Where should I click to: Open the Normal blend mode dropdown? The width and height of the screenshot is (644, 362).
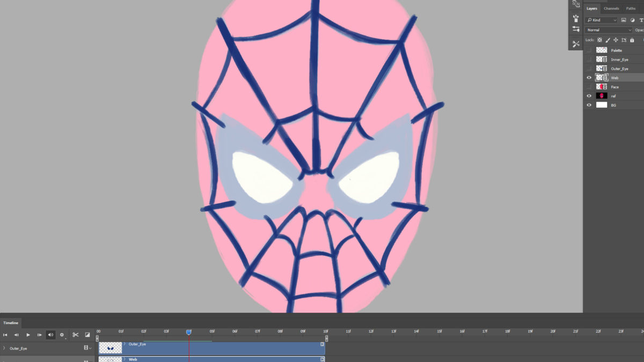pyautogui.click(x=609, y=30)
